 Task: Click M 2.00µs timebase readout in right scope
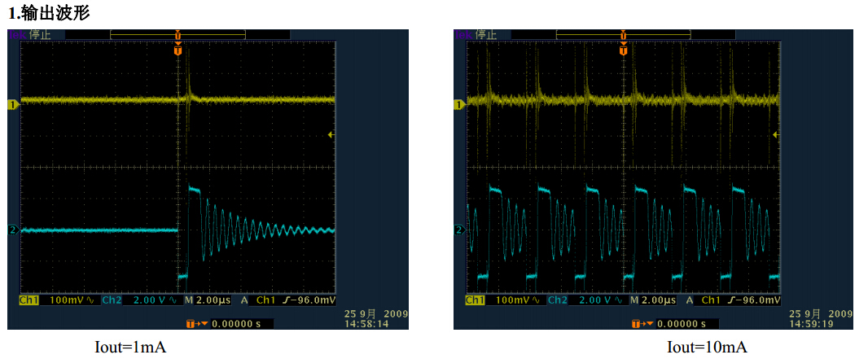click(x=653, y=300)
